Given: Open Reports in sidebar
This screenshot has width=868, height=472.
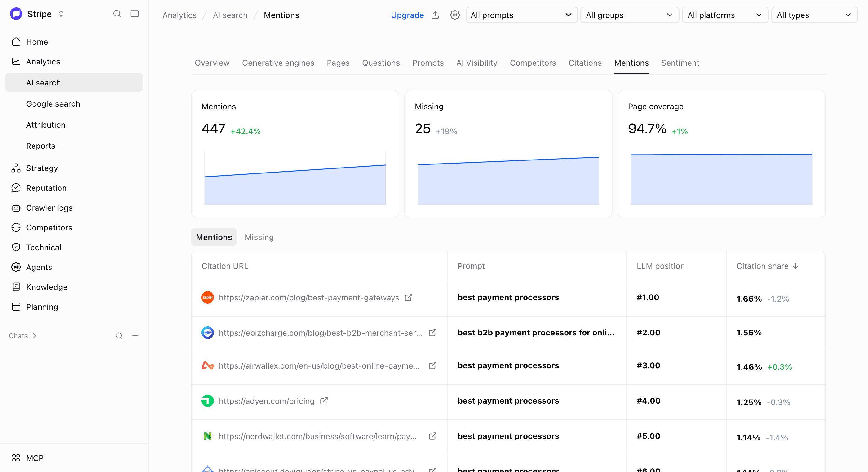Looking at the screenshot, I should [74, 146].
